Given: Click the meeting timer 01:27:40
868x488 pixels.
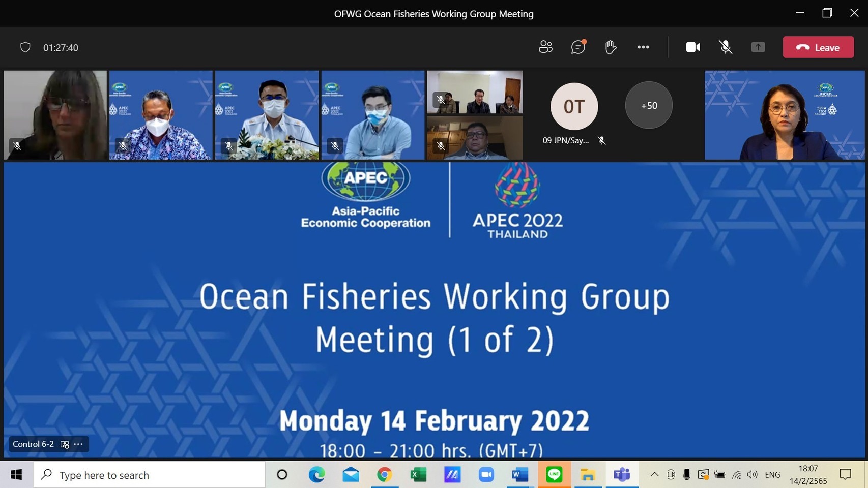Looking at the screenshot, I should (x=61, y=48).
